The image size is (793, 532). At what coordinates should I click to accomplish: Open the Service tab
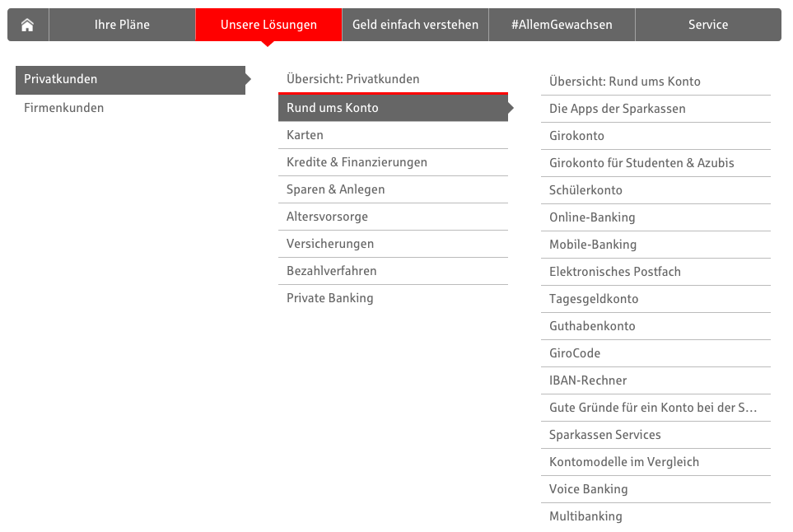pos(708,25)
